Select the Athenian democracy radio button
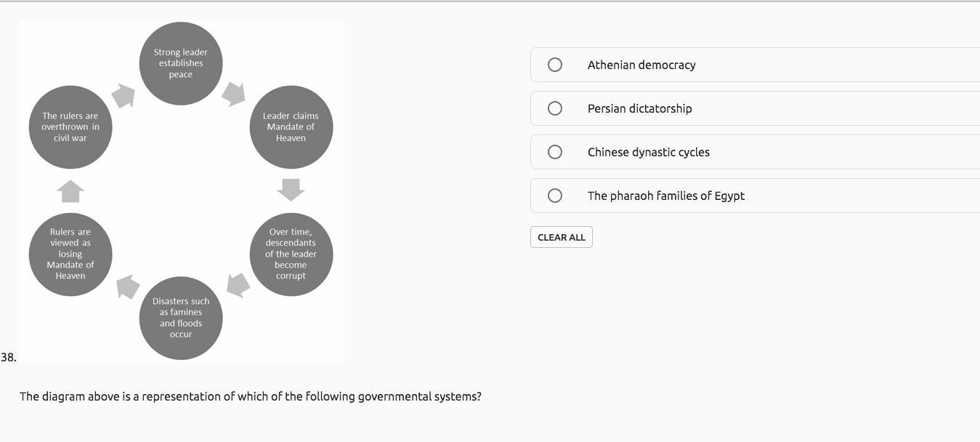Screen dimensions: 980x442 click(x=555, y=65)
